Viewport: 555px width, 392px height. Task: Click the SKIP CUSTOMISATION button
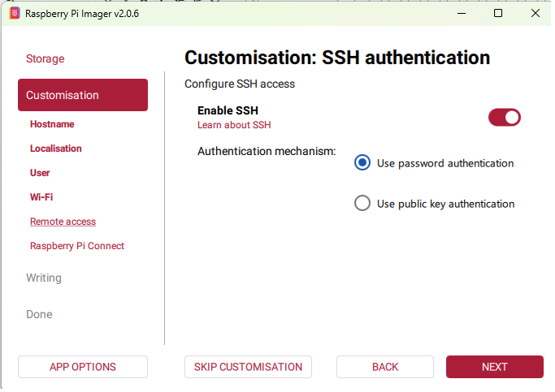pos(248,367)
